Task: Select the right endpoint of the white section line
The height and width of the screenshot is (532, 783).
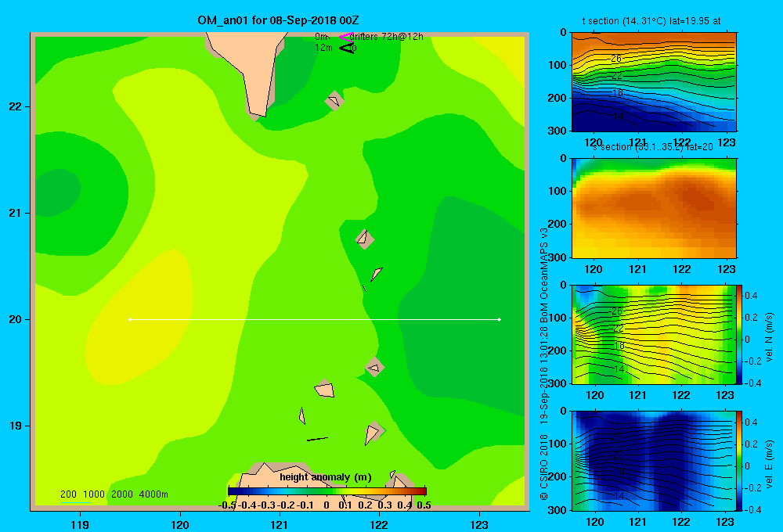Action: click(499, 319)
